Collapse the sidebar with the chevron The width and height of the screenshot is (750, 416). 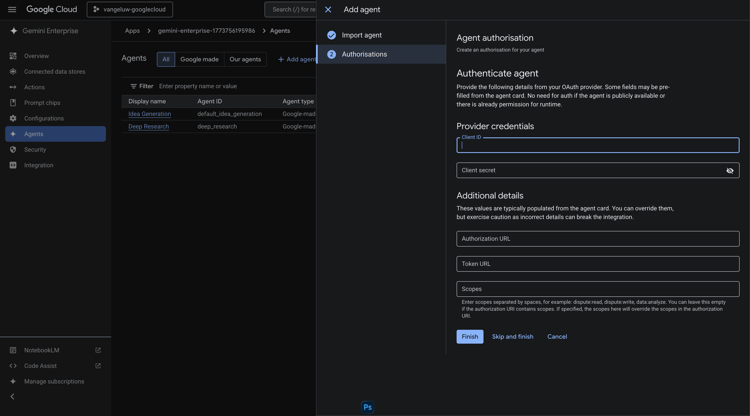(12, 396)
